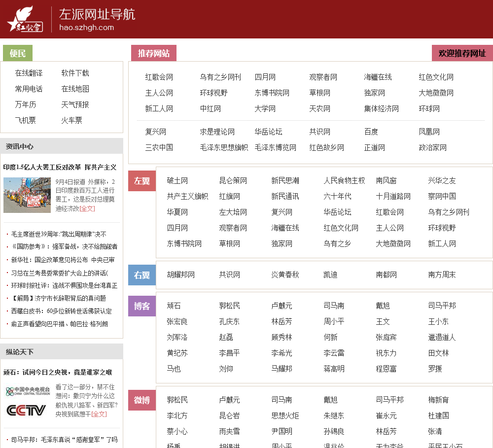
Task: Open news item 《国防参考》:强军备战
Action: tap(64, 246)
